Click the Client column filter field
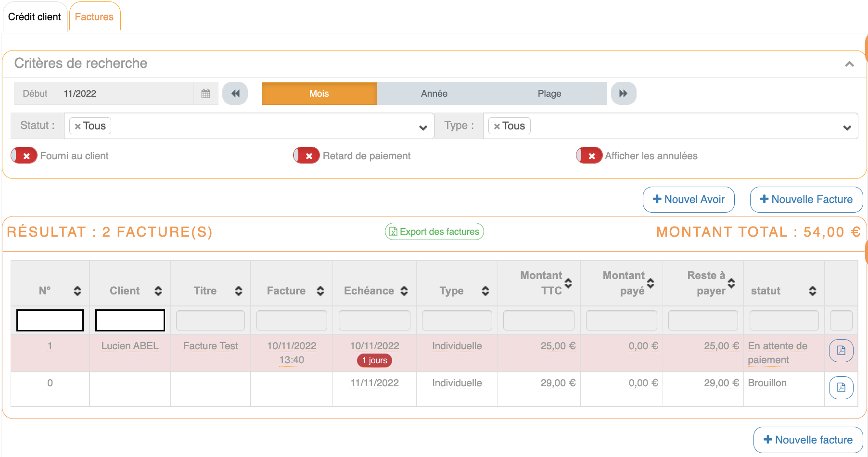 [130, 320]
